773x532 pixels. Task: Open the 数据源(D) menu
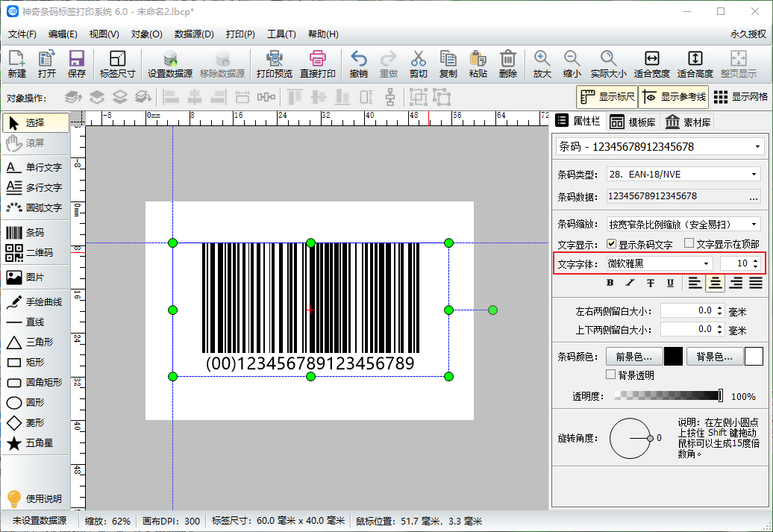coord(194,34)
